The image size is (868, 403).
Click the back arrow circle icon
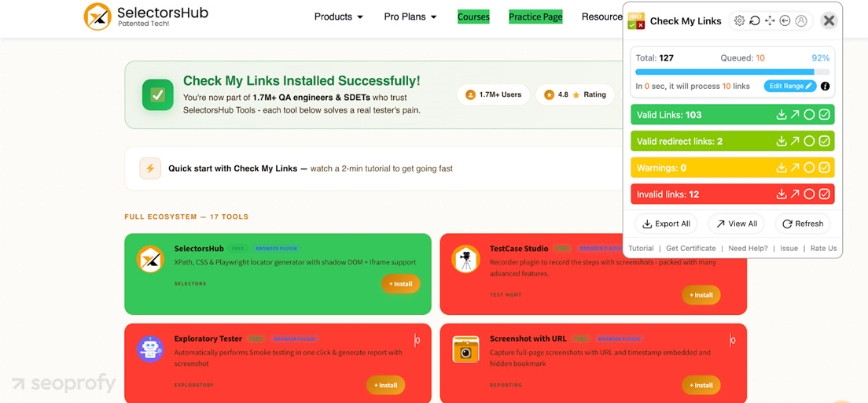(x=785, y=21)
